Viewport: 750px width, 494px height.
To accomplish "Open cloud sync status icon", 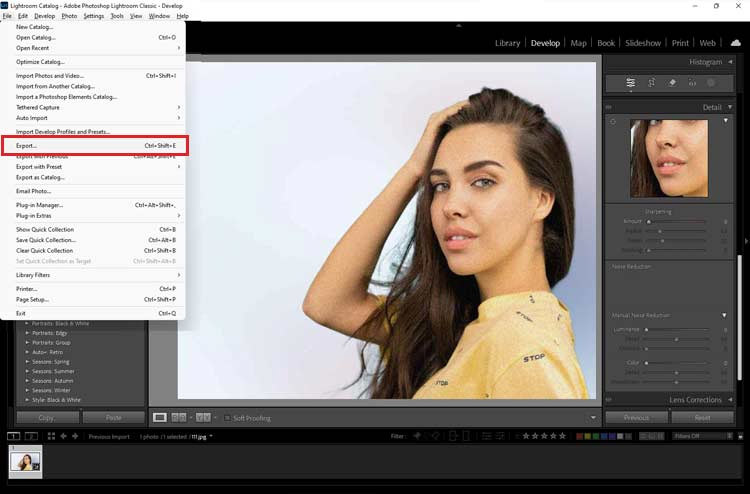I will [x=735, y=43].
